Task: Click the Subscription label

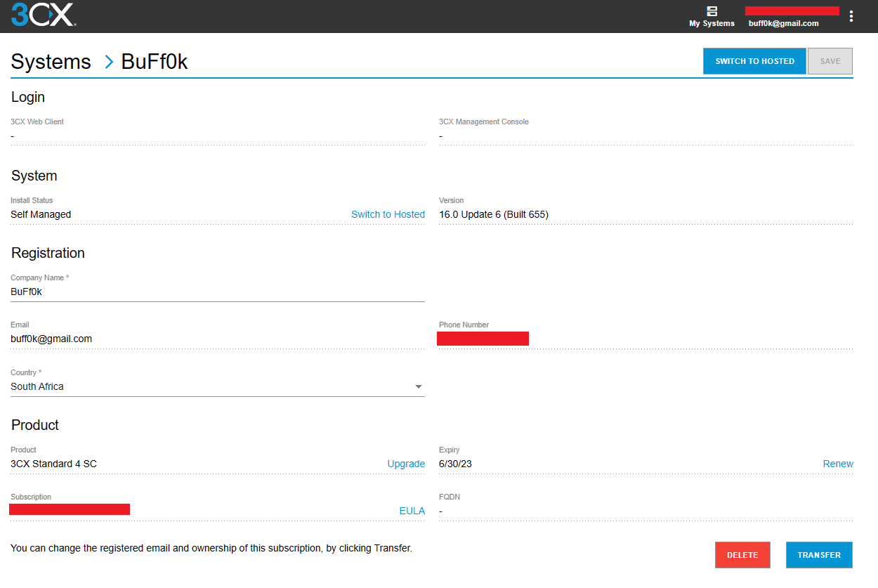Action: 31,497
